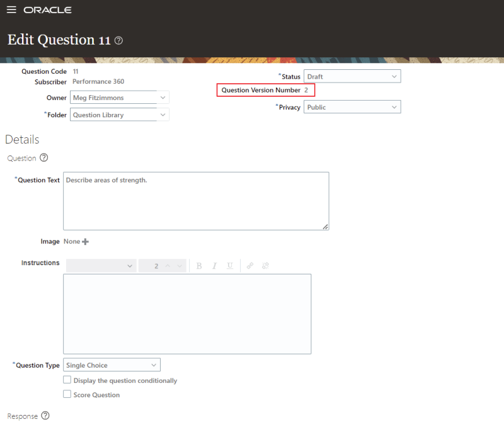Apply bold formatting in Instructions toolbar
The width and height of the screenshot is (504, 425).
pyautogui.click(x=199, y=266)
